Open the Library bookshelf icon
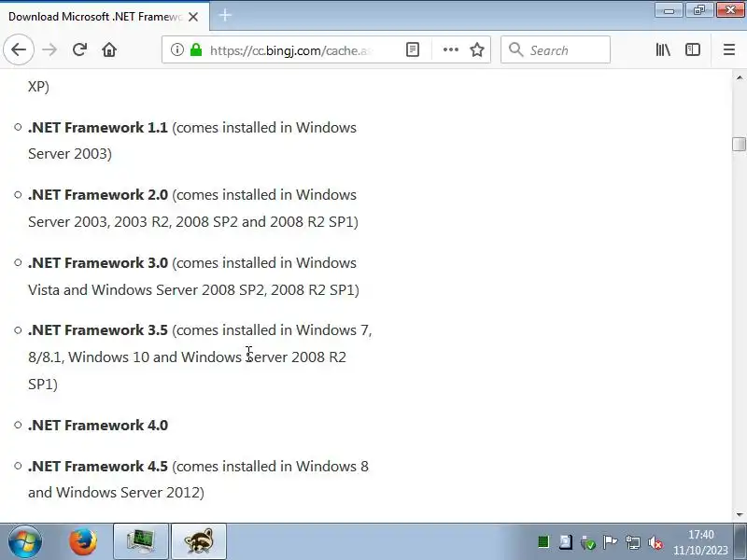747x560 pixels. [x=663, y=49]
